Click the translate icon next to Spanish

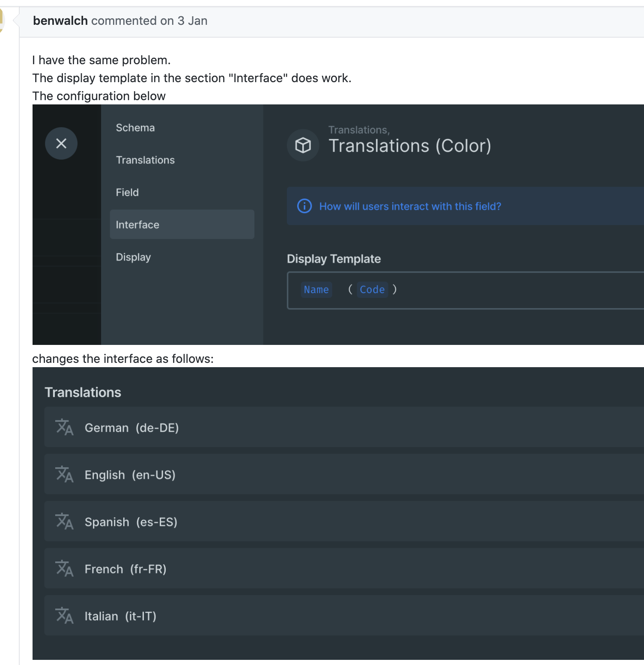pyautogui.click(x=64, y=521)
